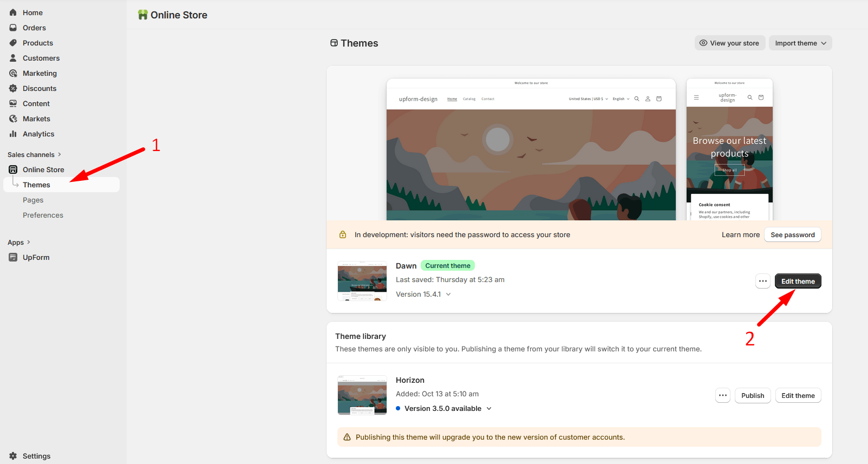The height and width of the screenshot is (464, 868).
Task: Click the Discounts badge icon
Action: coord(13,88)
